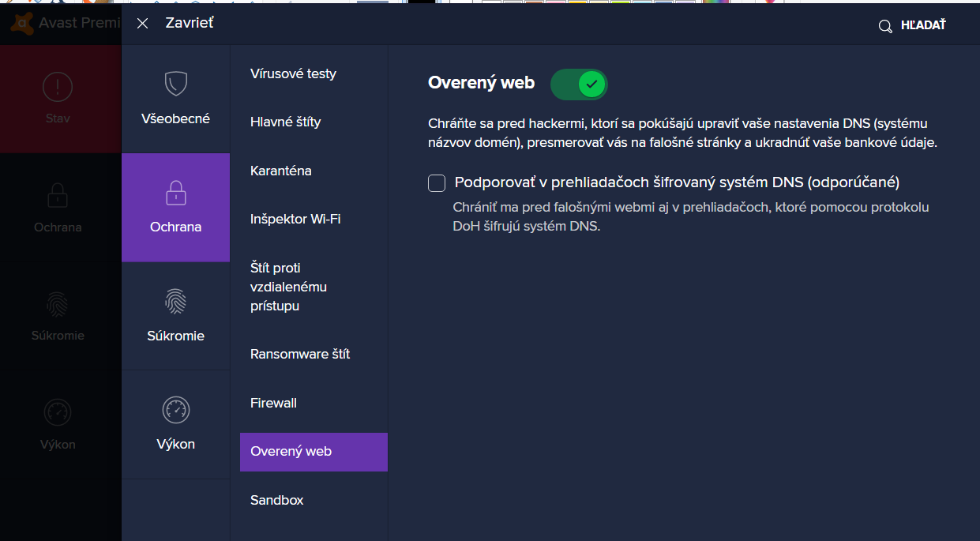Click the search magnifier icon
The height and width of the screenshot is (541, 980).
(885, 26)
